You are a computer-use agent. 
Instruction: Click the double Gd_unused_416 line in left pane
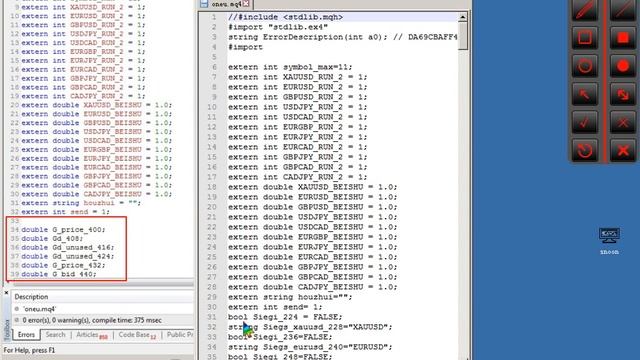coord(68,247)
